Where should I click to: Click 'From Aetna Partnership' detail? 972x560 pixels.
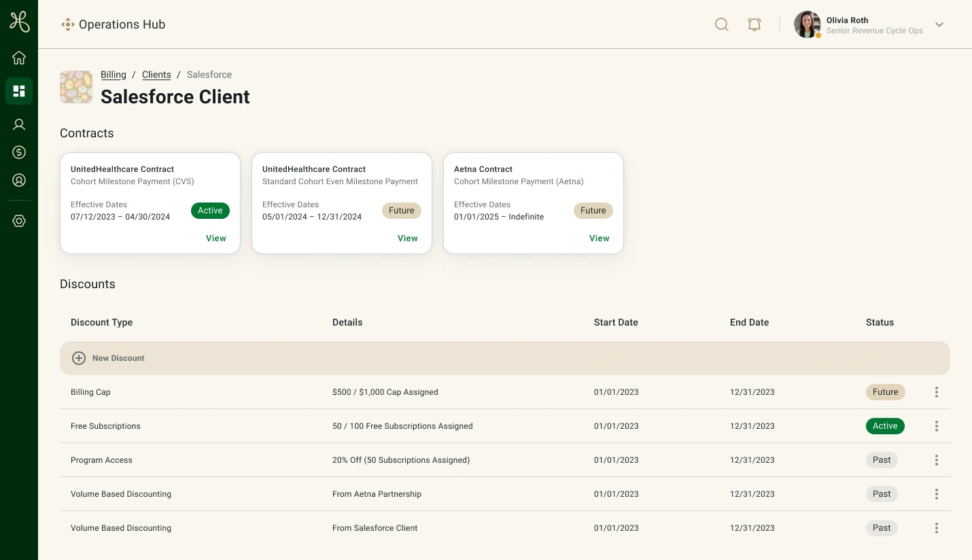click(x=377, y=494)
